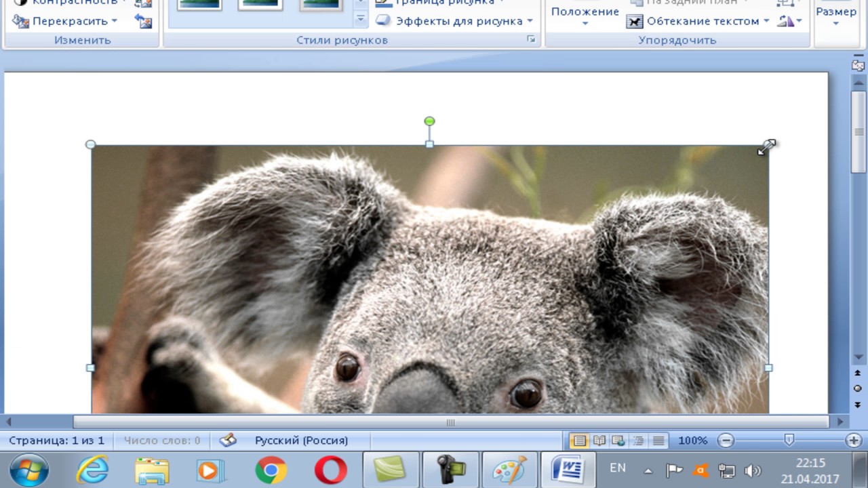868x488 pixels.
Task: Click the horizontal scrollbar right arrow
Action: click(x=840, y=422)
